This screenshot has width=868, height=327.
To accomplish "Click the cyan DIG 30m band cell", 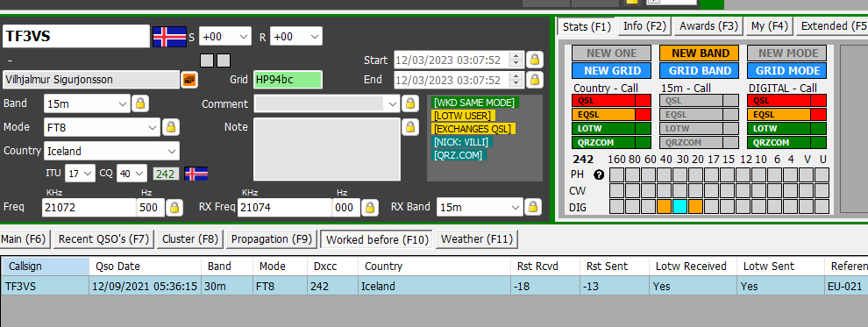I will [679, 207].
